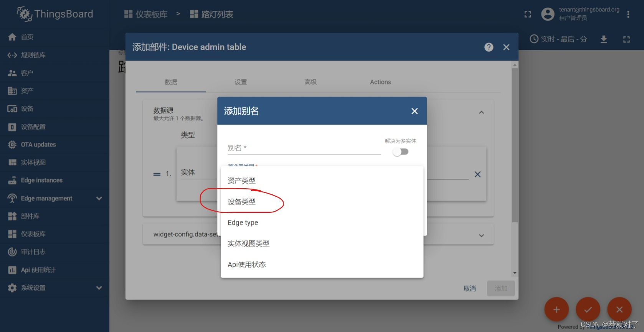
Task: Remove datasource row with X icon
Action: click(477, 174)
